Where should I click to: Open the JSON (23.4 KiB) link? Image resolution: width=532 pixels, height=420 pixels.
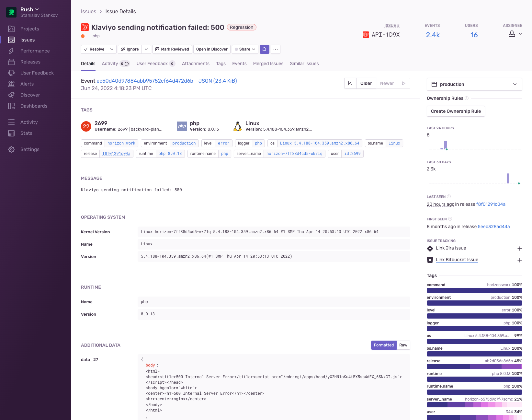(218, 81)
